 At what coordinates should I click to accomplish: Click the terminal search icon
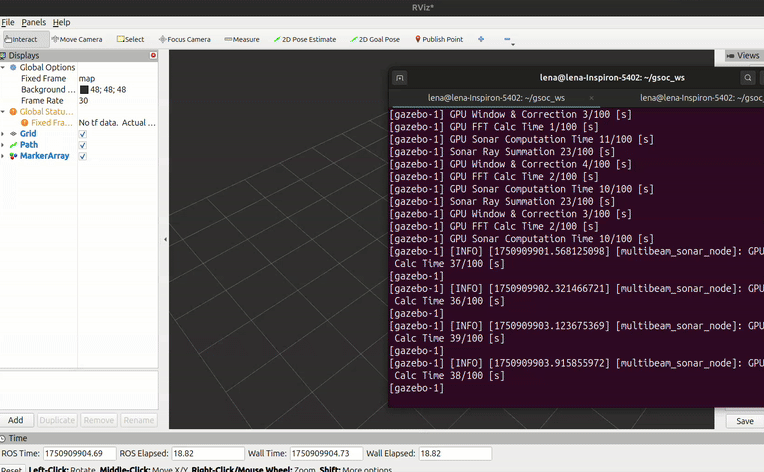click(747, 78)
